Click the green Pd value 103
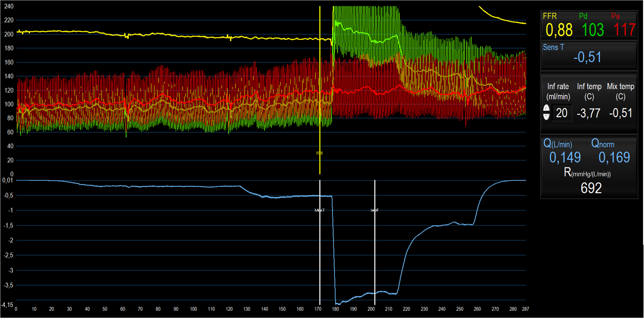This screenshot has width=644, height=318. click(x=593, y=30)
